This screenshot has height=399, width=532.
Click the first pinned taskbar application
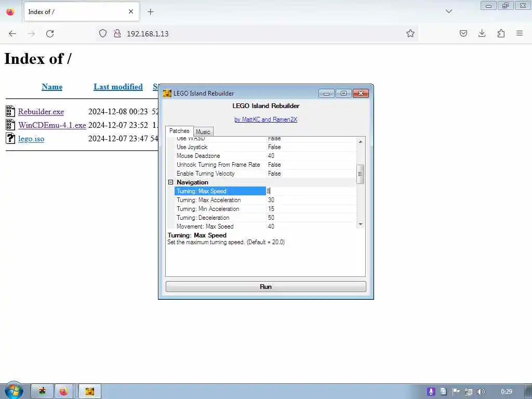point(42,392)
